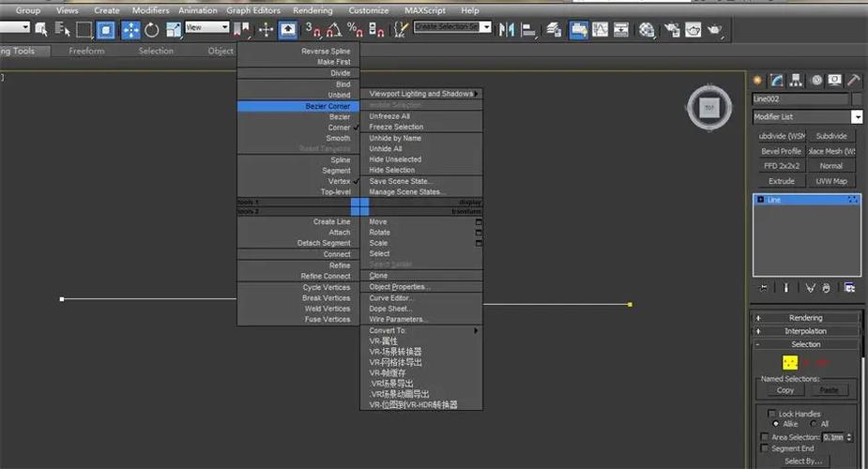Expand Viewport Lighting and Shadows submenu
The width and height of the screenshot is (868, 469).
pyautogui.click(x=421, y=94)
